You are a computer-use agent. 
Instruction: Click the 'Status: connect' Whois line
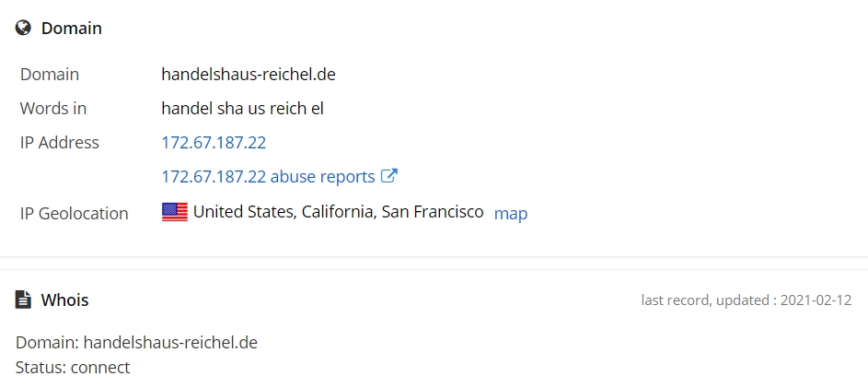(73, 368)
